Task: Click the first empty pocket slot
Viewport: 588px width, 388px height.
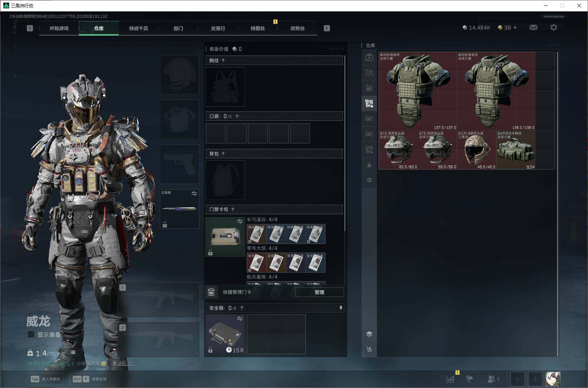Action: (x=215, y=133)
